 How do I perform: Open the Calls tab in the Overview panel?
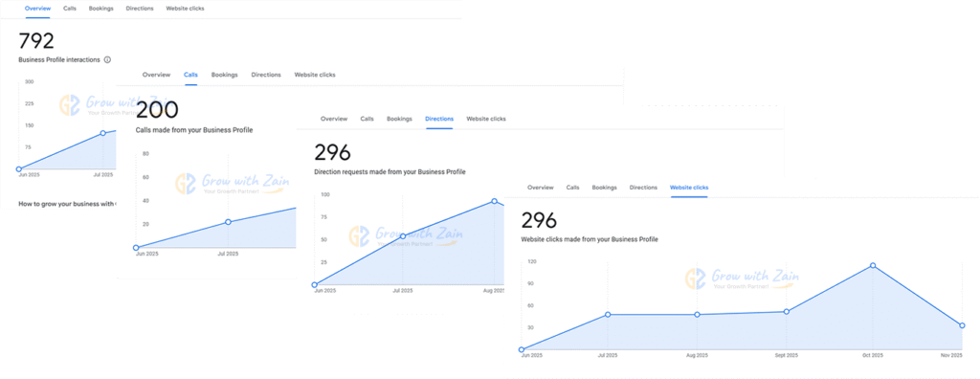click(x=70, y=9)
